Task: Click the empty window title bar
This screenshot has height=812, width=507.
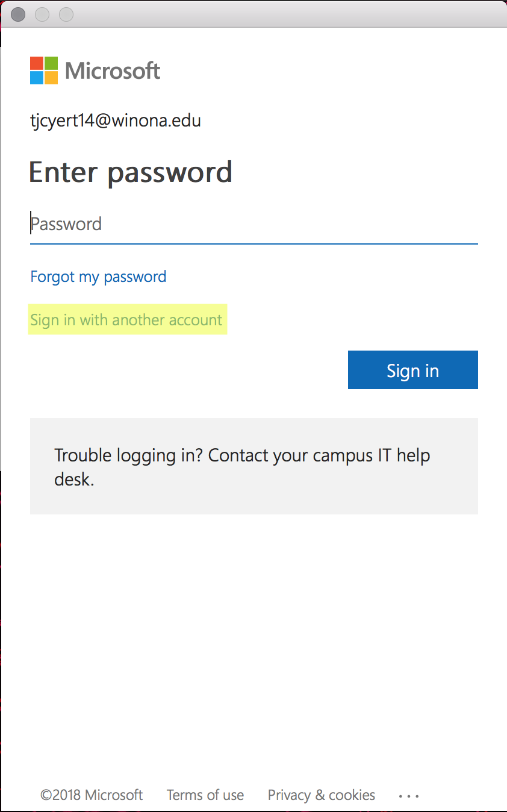Action: (x=289, y=14)
